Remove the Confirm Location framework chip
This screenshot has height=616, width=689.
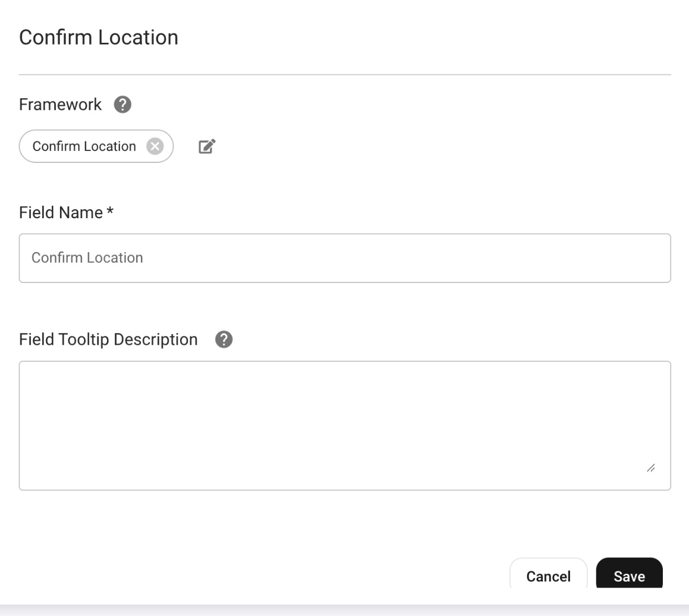(x=155, y=146)
